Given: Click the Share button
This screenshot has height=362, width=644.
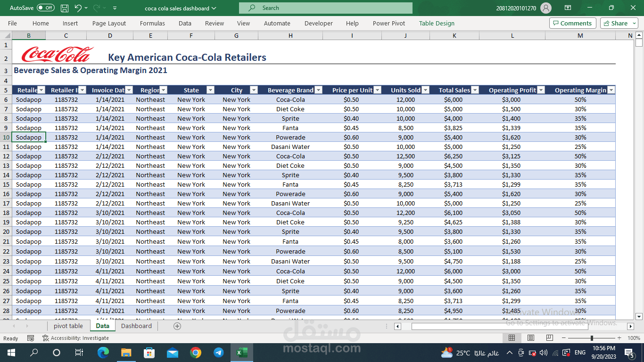Looking at the screenshot, I should click(x=619, y=23).
